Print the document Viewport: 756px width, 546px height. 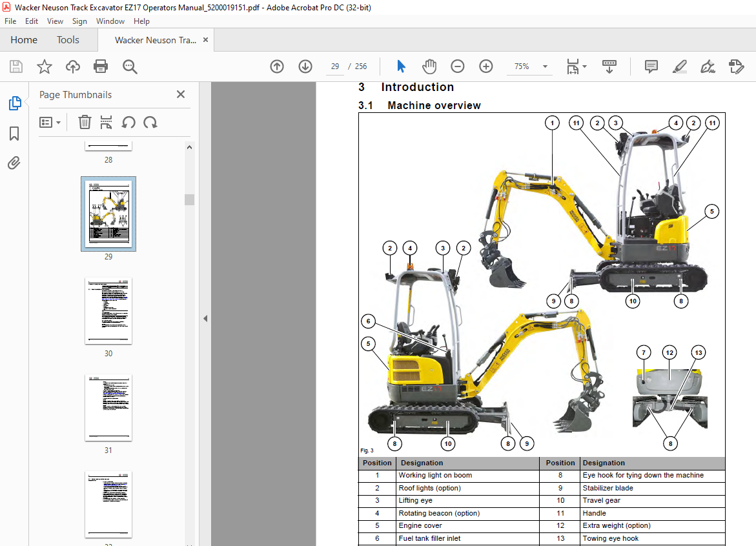pyautogui.click(x=101, y=66)
